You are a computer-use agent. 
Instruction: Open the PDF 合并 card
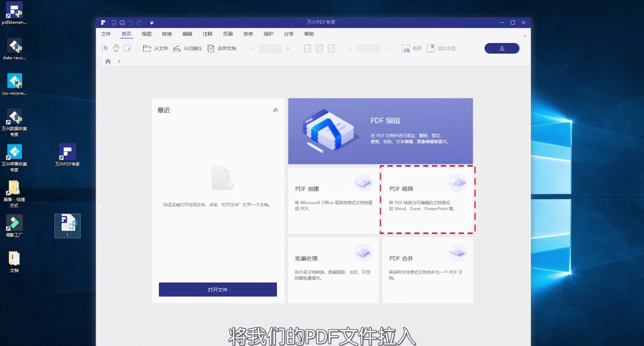point(427,270)
